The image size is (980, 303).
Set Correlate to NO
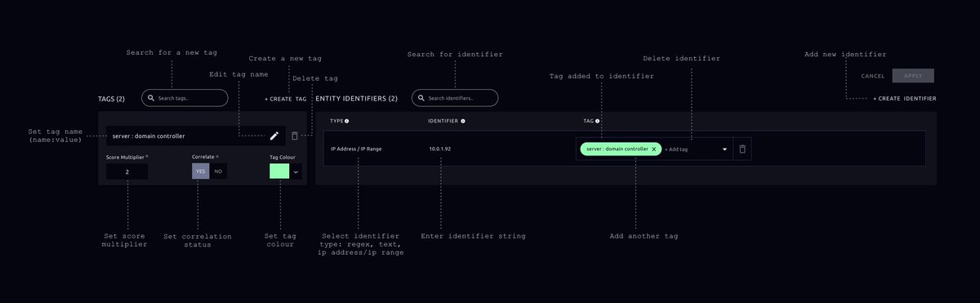(x=218, y=171)
